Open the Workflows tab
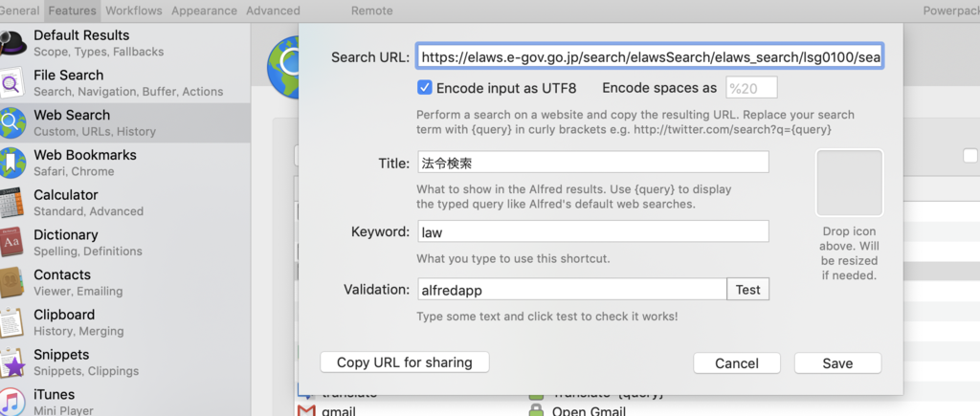Viewport: 980px width, 416px height. [x=134, y=11]
